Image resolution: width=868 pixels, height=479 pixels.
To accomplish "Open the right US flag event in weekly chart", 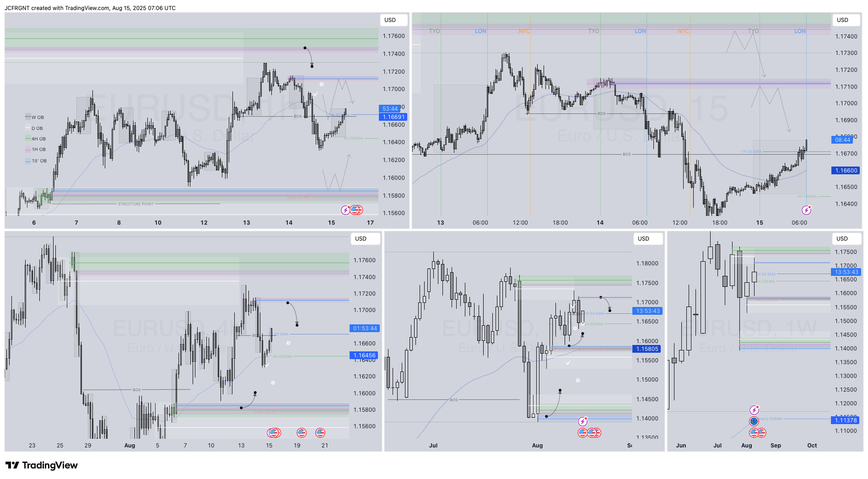I will point(761,432).
